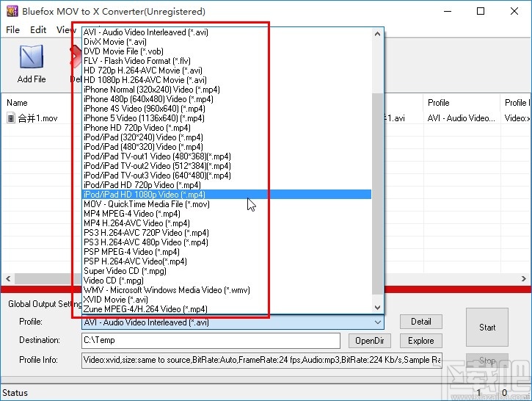Select PSP H.264-AVC Video(*.mp4)
Viewport: 532px width, 401px height.
pos(227,261)
